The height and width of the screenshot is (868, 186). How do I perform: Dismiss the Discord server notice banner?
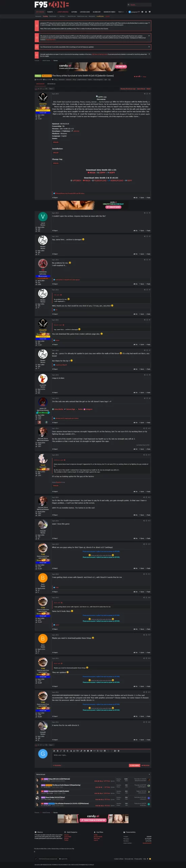click(x=149, y=46)
